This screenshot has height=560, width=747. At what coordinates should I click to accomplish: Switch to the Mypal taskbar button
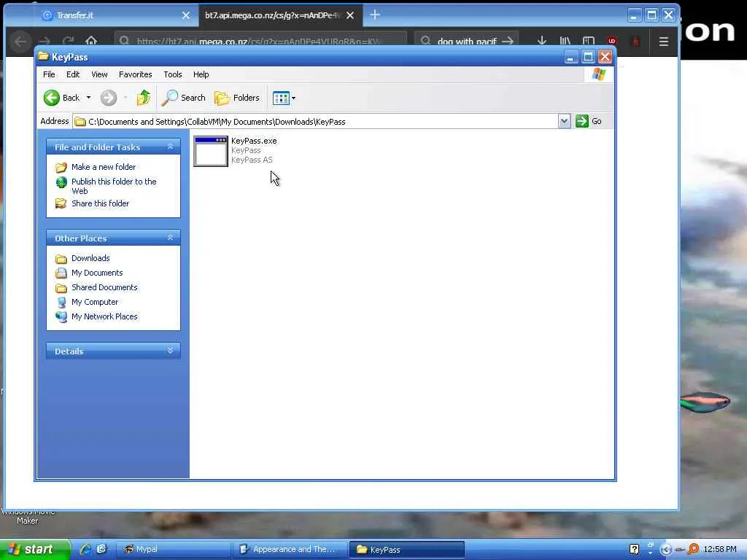[x=172, y=550]
